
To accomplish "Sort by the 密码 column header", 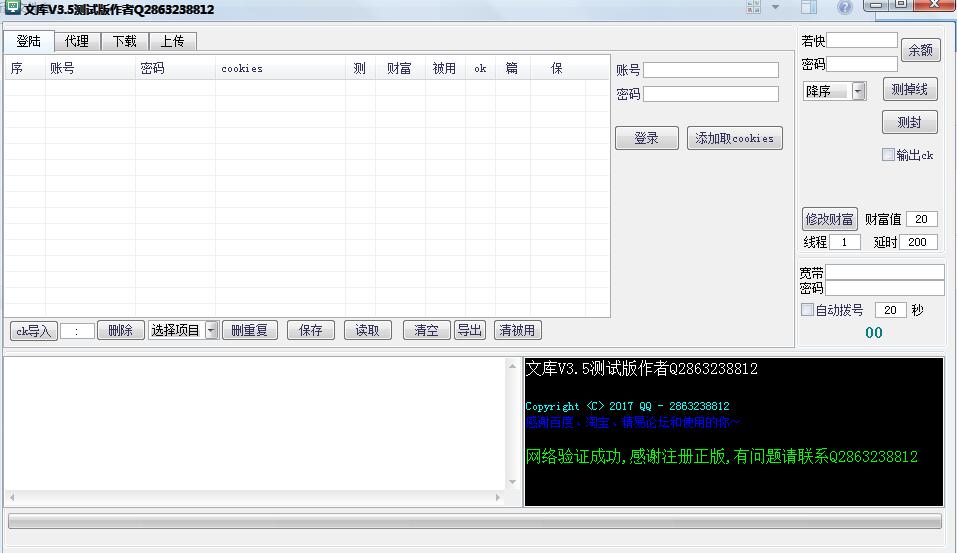I will click(175, 68).
